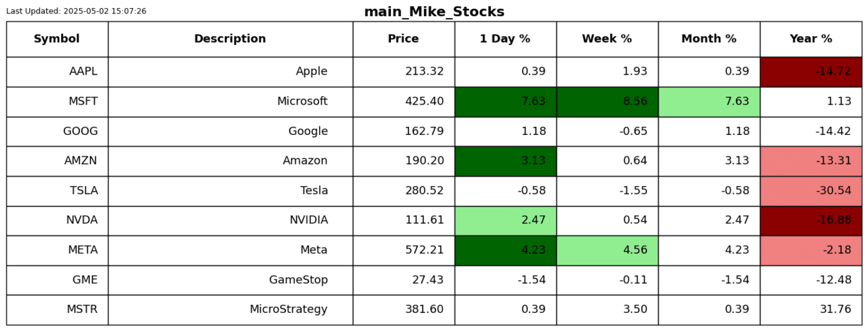Click Microsoft's dark green Week % cell
868x331 pixels.
607,101
